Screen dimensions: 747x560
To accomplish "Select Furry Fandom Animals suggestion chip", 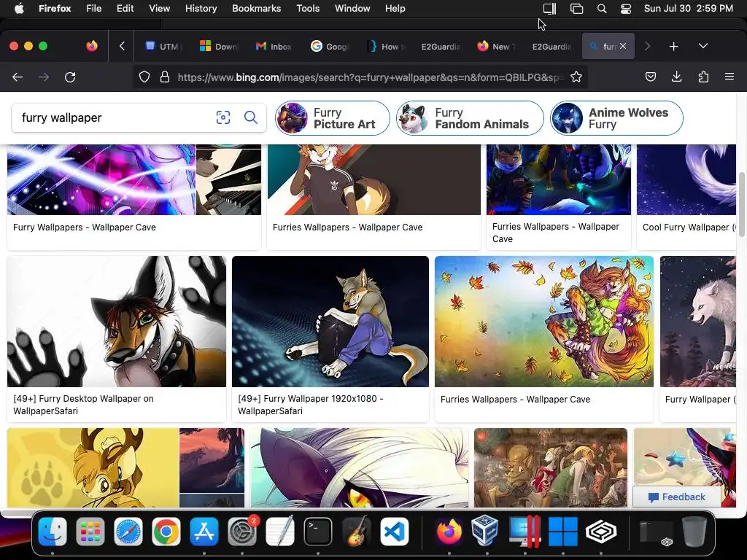I will pyautogui.click(x=470, y=118).
